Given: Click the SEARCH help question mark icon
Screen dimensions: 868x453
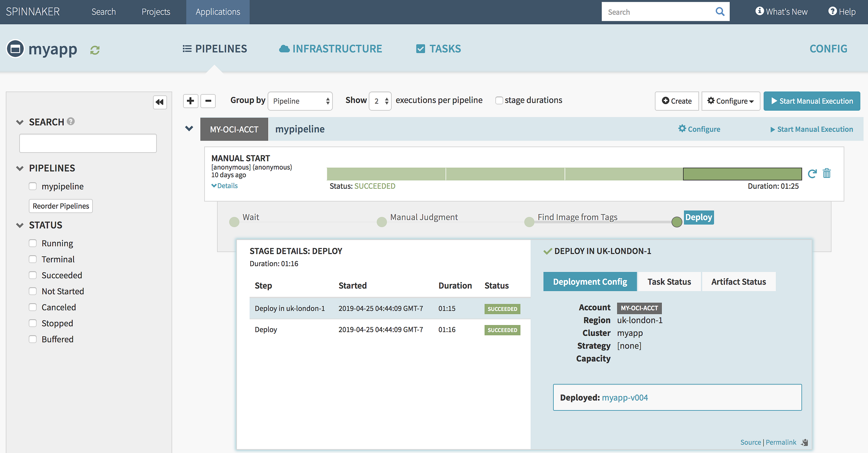Looking at the screenshot, I should point(71,121).
